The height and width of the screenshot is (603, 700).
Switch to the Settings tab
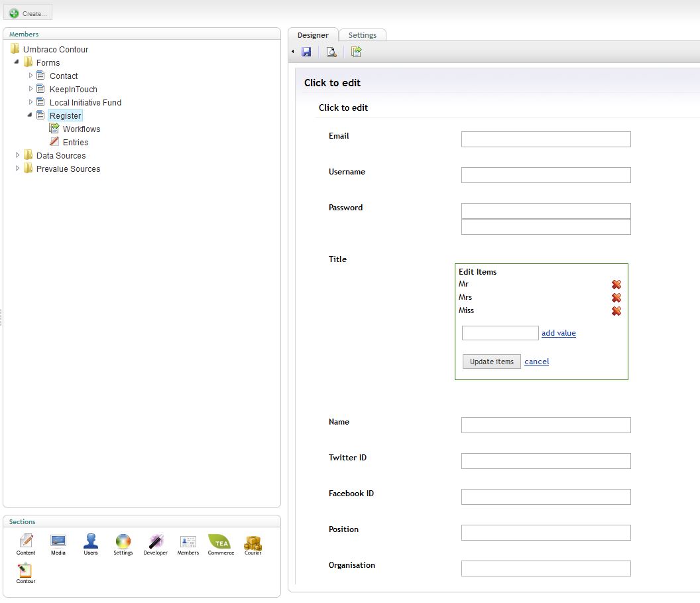click(x=362, y=35)
